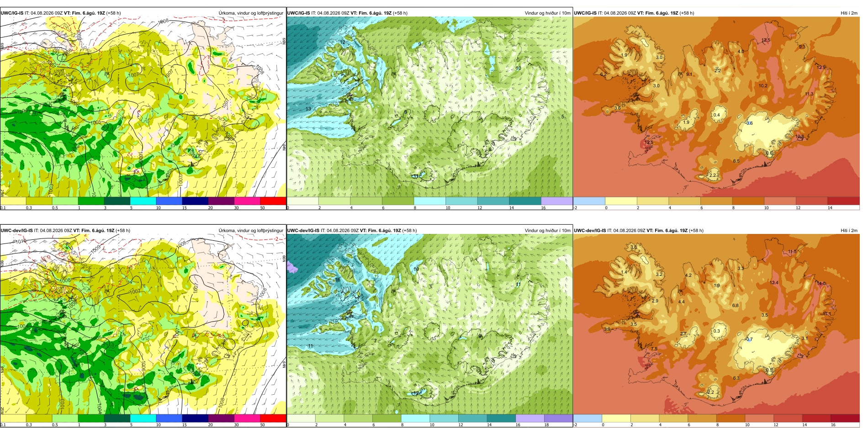
Task: Click the 11.3 temperature value on UWC/IG-IS map
Action: click(809, 94)
